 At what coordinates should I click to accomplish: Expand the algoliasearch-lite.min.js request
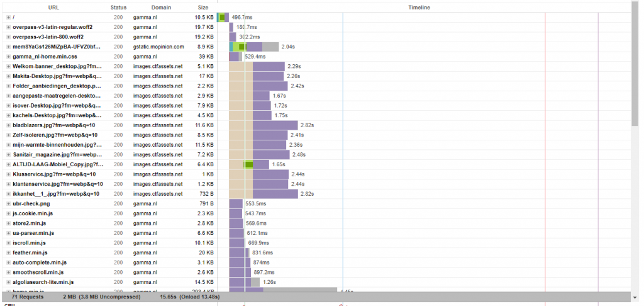(x=8, y=282)
